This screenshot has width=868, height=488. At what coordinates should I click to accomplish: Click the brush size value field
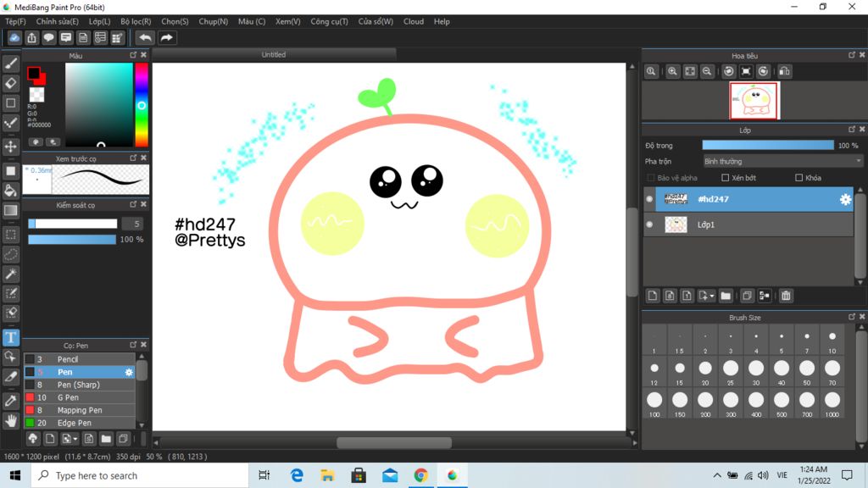click(x=133, y=224)
